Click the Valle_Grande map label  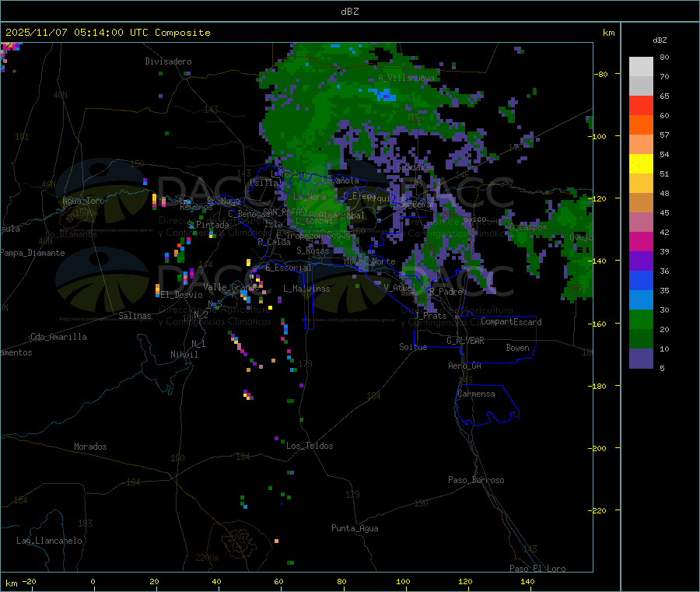tap(231, 286)
